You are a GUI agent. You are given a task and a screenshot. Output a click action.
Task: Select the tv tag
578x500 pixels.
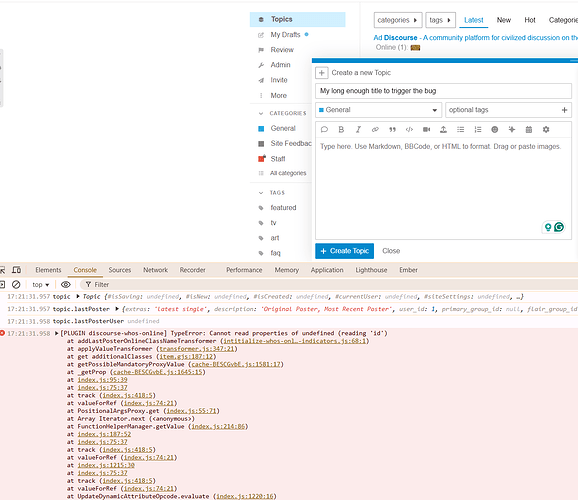[273, 223]
